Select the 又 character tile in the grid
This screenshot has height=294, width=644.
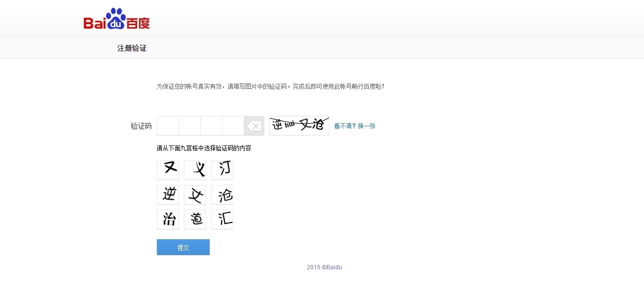[168, 170]
